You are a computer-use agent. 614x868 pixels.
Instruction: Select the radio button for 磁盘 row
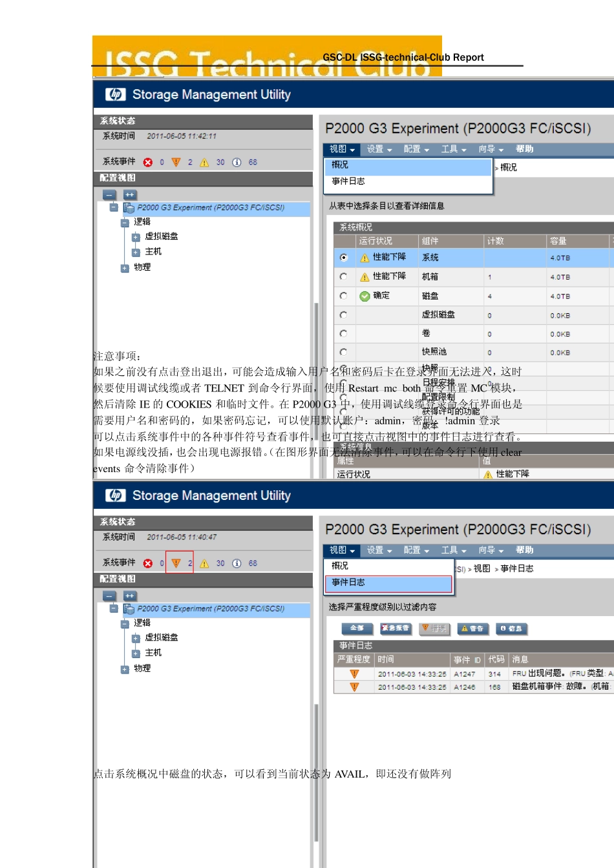point(344,296)
